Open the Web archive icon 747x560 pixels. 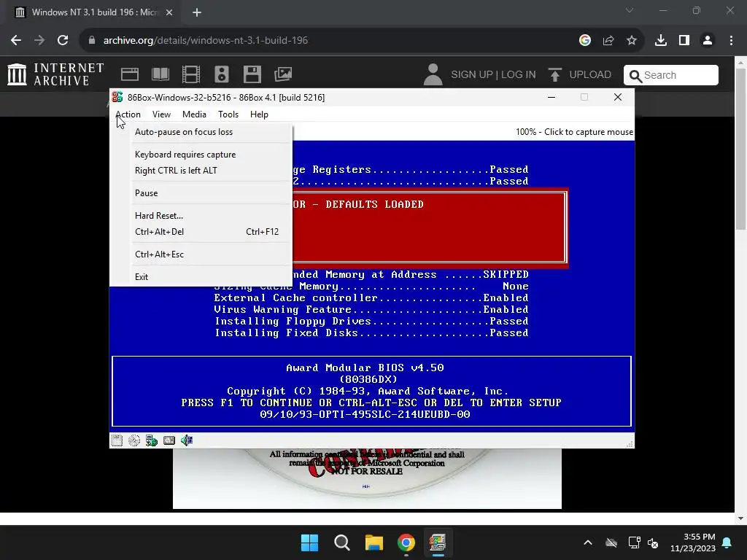point(130,74)
